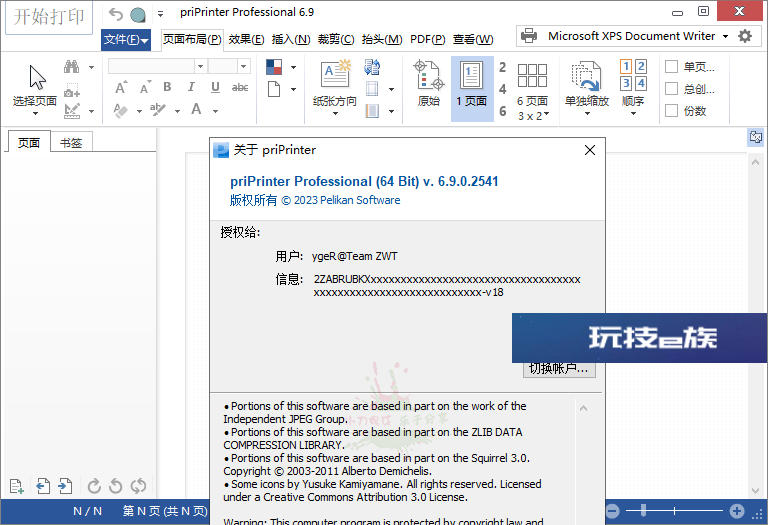
Task: Click the red-blue color swatch
Action: point(274,67)
